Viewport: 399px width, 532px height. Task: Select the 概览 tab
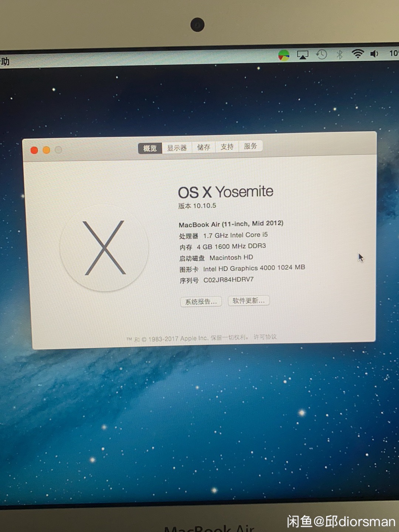coord(150,148)
